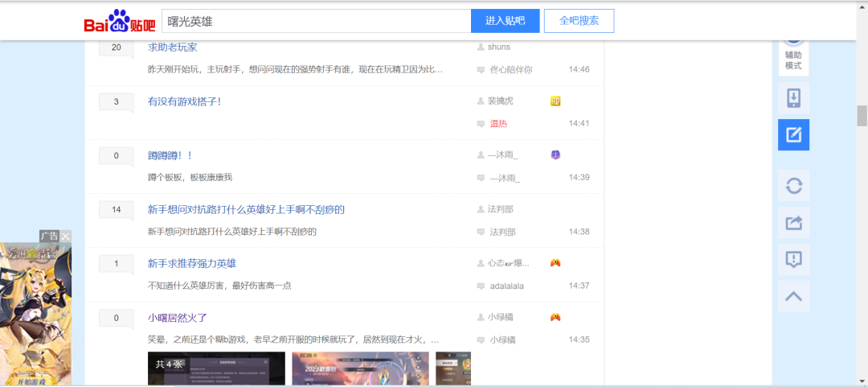Click the 广告 label on the ad
This screenshot has height=387, width=868.
(x=49, y=237)
